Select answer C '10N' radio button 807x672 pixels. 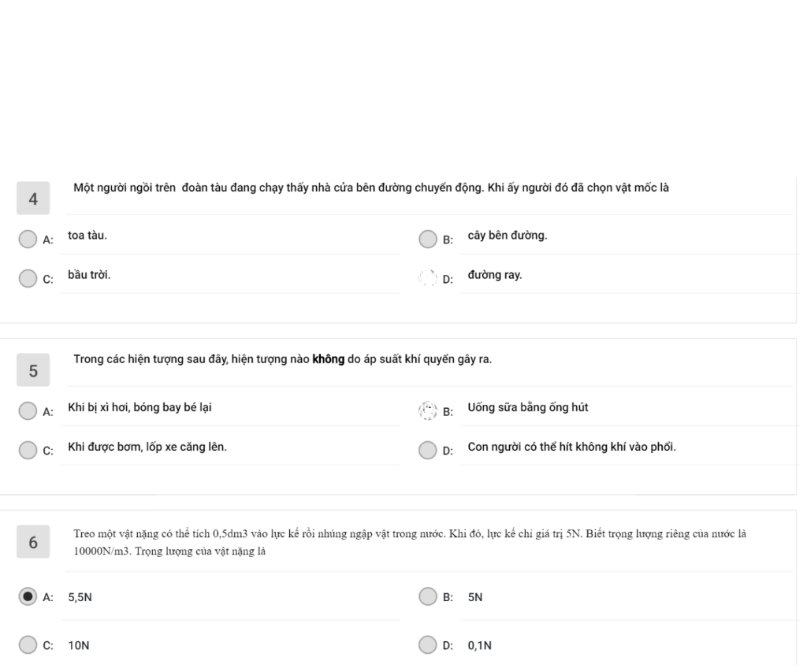(28, 644)
